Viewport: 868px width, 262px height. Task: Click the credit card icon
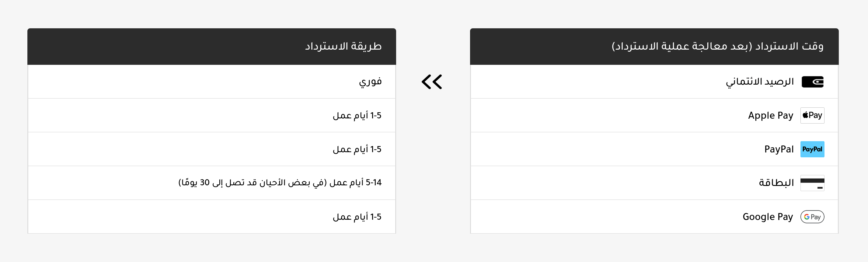[x=812, y=183]
